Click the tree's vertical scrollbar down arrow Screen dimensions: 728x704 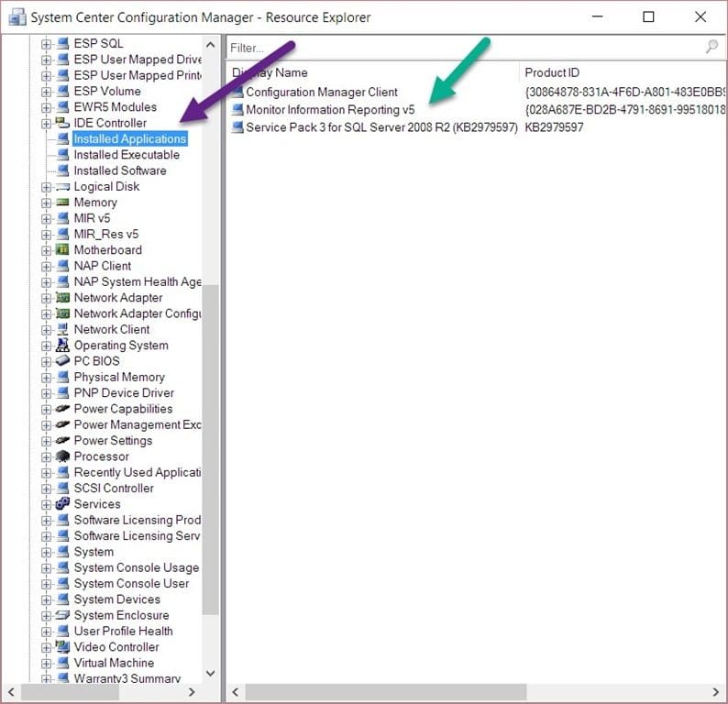point(210,674)
